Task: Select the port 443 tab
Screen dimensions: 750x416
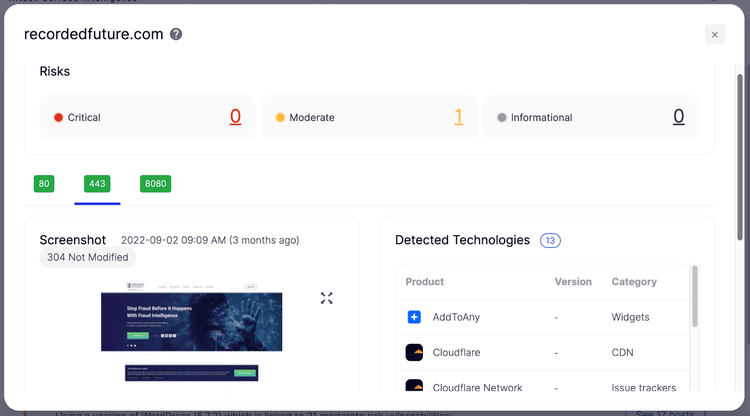Action: pyautogui.click(x=97, y=184)
